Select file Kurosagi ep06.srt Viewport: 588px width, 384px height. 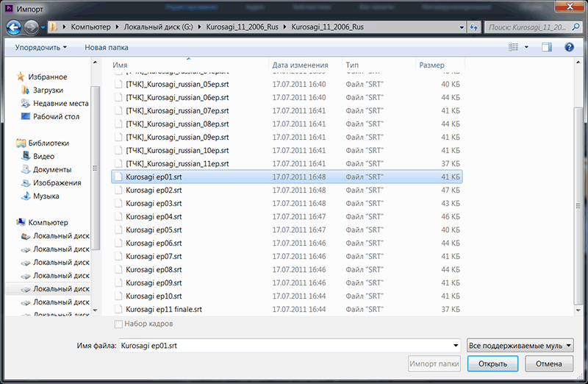(x=287, y=243)
